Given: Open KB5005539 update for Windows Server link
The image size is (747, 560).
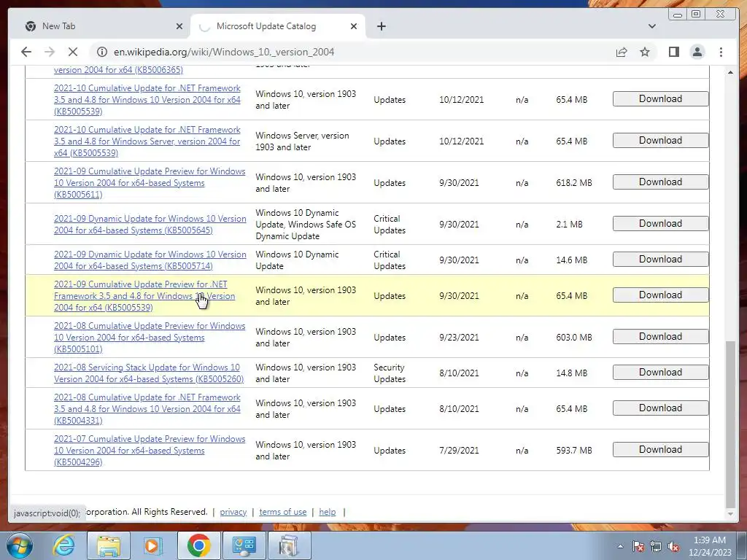Looking at the screenshot, I should (x=147, y=141).
